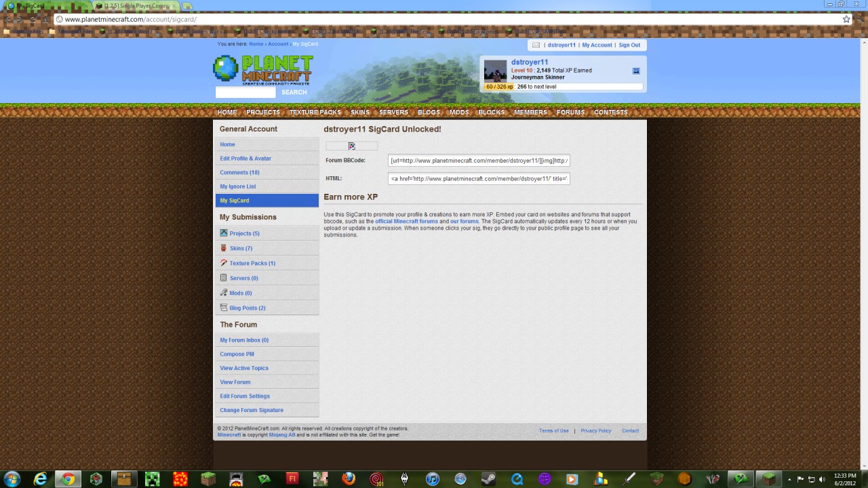Open Texture Packs (1) sidebar entry

tap(252, 263)
